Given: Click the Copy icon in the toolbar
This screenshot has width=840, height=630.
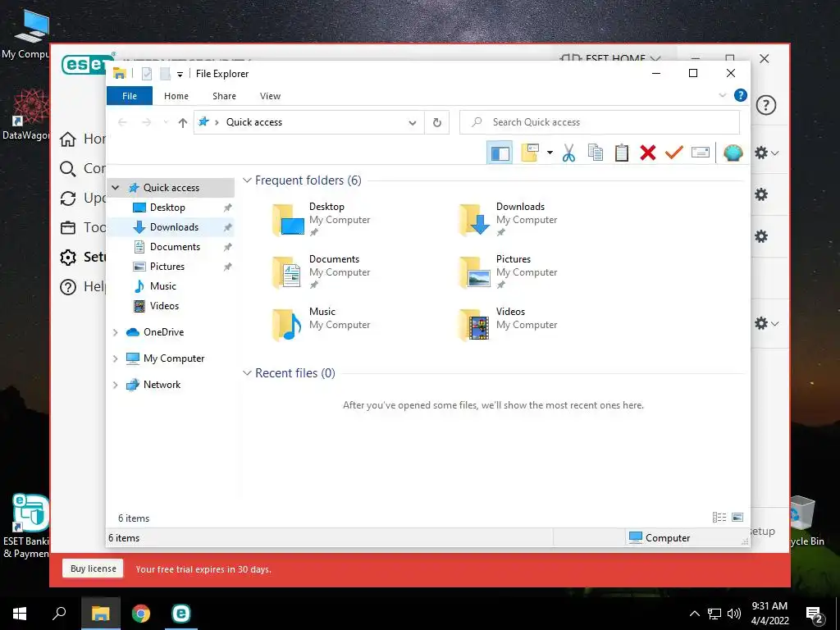Looking at the screenshot, I should coord(596,153).
